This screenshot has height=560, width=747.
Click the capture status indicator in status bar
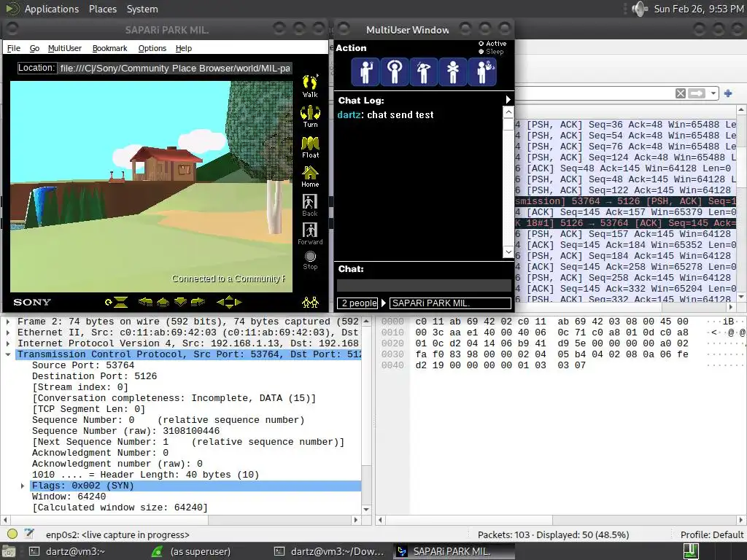point(12,534)
